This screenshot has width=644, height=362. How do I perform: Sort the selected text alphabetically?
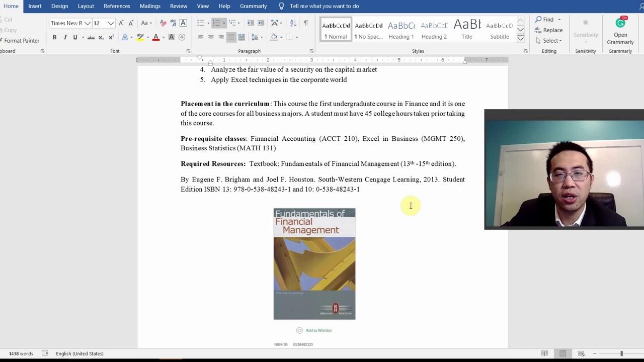tap(293, 23)
